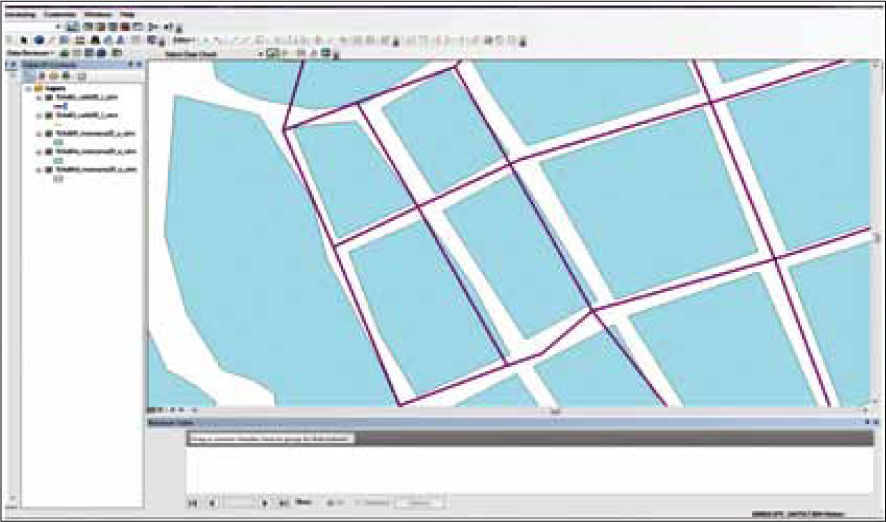Expand the Select Data Check combo box
The height and width of the screenshot is (522, 886).
pos(259,52)
